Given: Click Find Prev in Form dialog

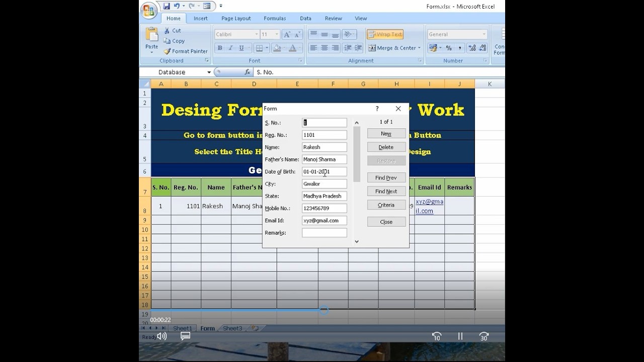Looking at the screenshot, I should pyautogui.click(x=386, y=178).
